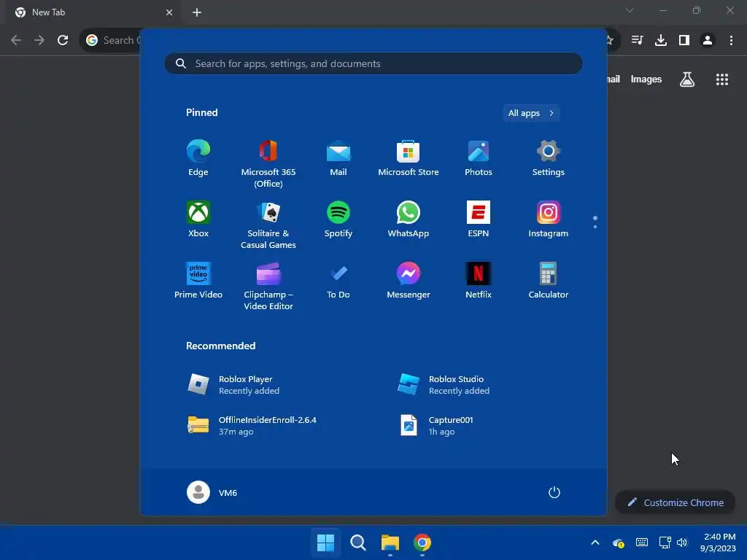The height and width of the screenshot is (560, 747).
Task: Launch Spotify from pinned apps
Action: point(338,220)
